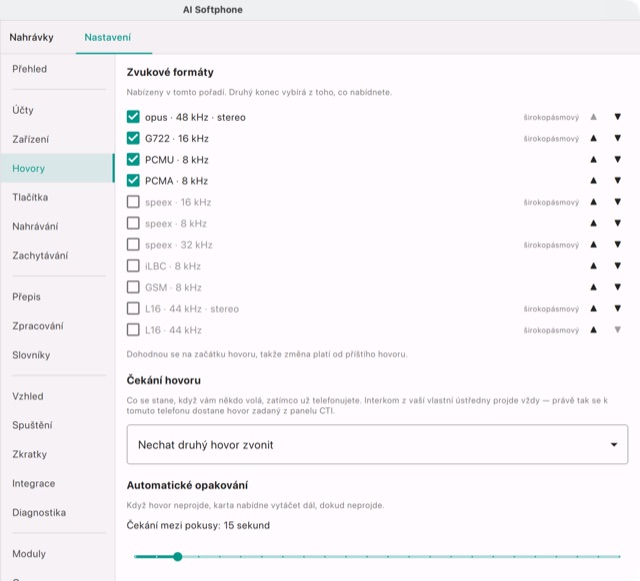Show Spuštění settings

[58, 425]
